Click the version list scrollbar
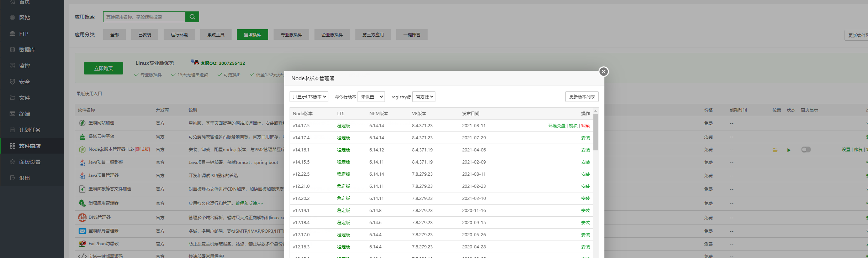 tap(596, 132)
